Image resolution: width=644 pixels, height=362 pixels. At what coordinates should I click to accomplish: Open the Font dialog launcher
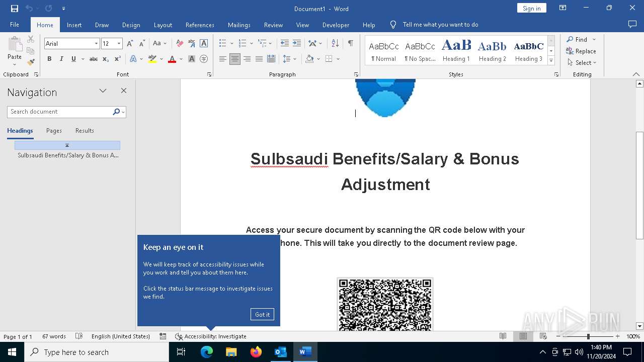pos(209,74)
